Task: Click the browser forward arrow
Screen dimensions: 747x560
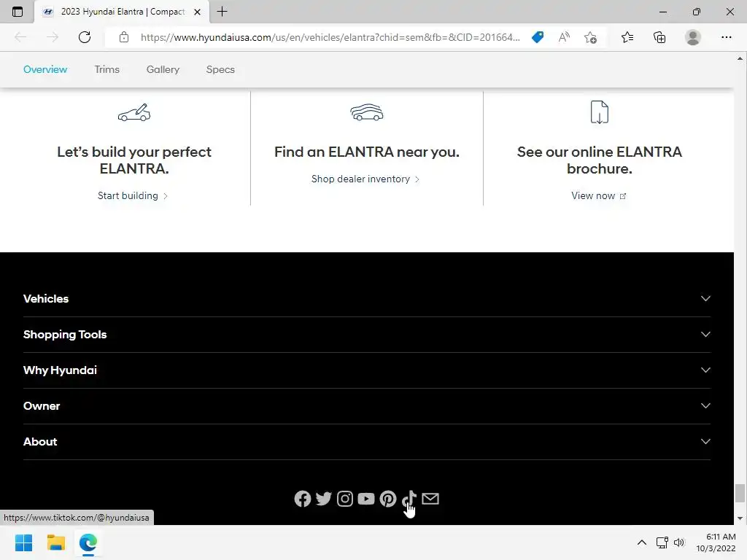Action: [53, 37]
